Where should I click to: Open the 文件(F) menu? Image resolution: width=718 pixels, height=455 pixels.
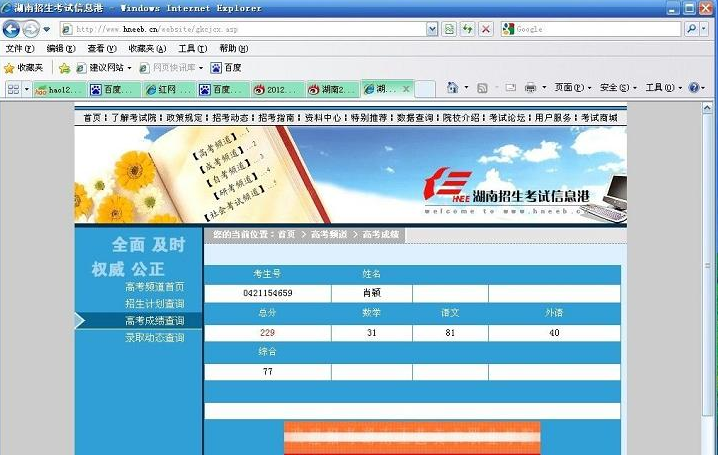pos(20,49)
